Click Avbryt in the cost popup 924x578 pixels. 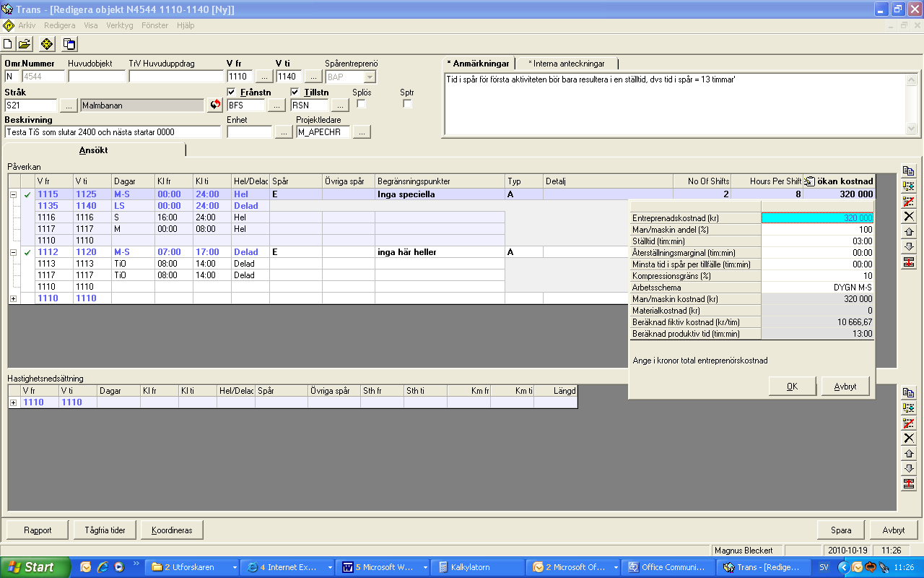pyautogui.click(x=845, y=387)
